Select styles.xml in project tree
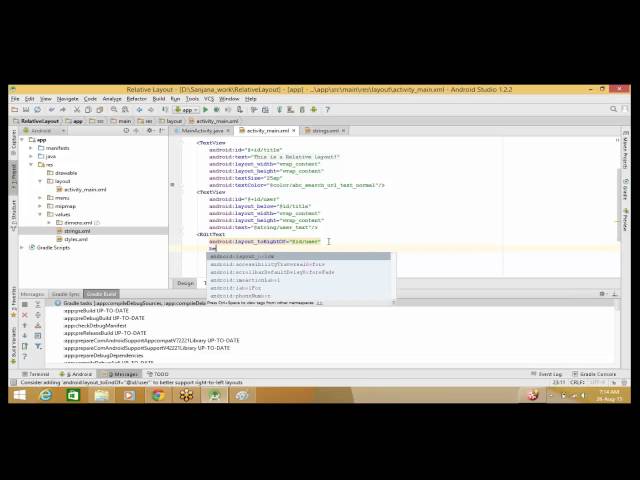640x480 pixels. [x=72, y=239]
